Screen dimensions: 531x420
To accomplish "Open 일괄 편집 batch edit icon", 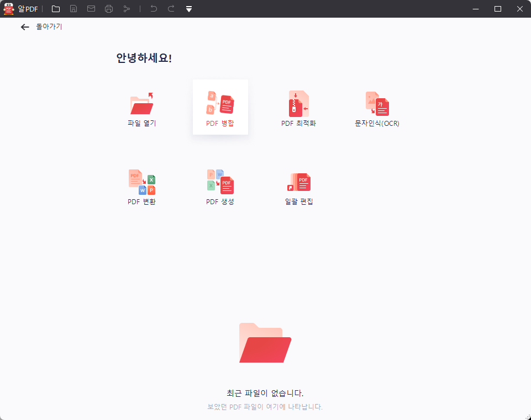I will click(x=299, y=182).
